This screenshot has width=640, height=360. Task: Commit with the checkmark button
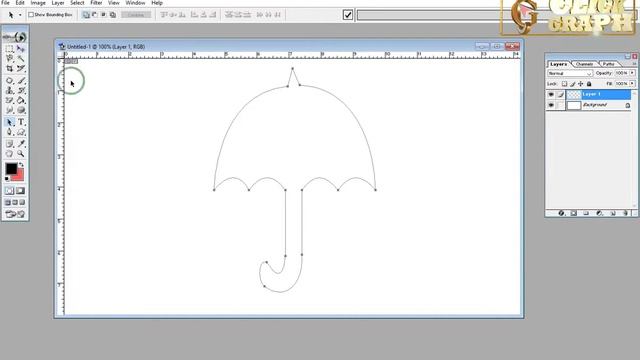(348, 15)
